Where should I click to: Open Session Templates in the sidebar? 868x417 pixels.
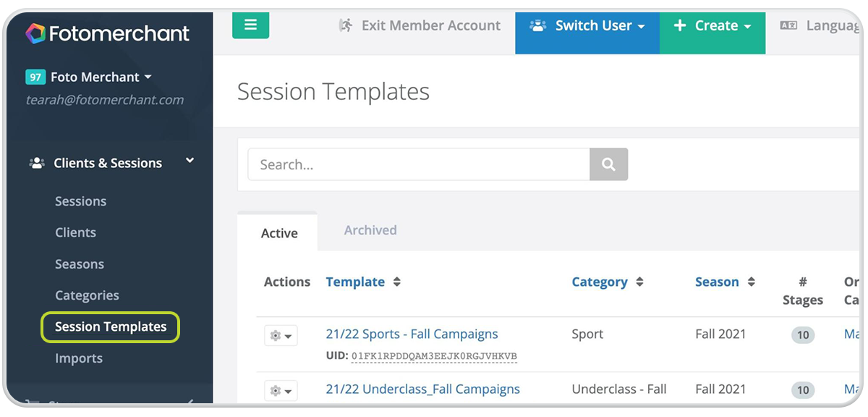tap(111, 327)
